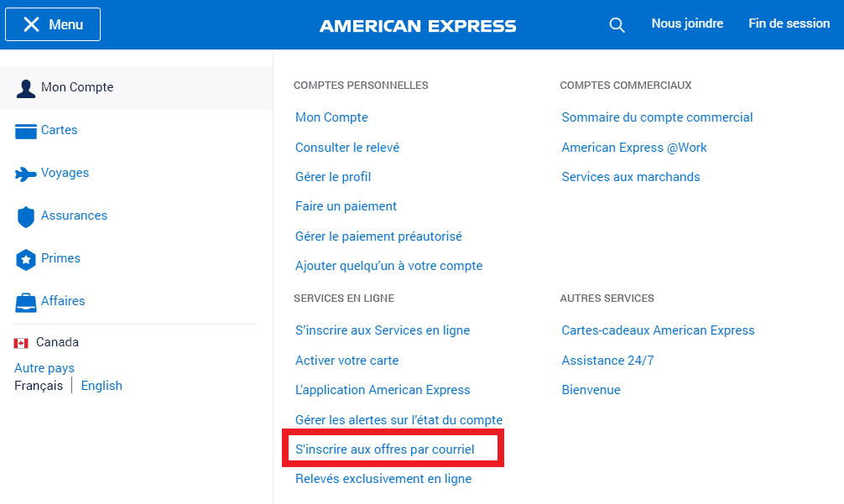The width and height of the screenshot is (844, 504).
Task: Open American Express @Work
Action: point(633,147)
